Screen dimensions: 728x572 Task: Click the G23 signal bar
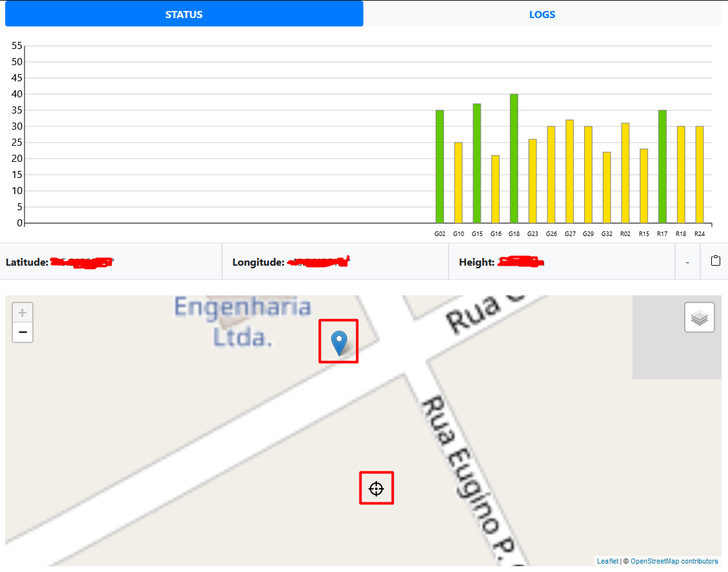click(x=532, y=181)
